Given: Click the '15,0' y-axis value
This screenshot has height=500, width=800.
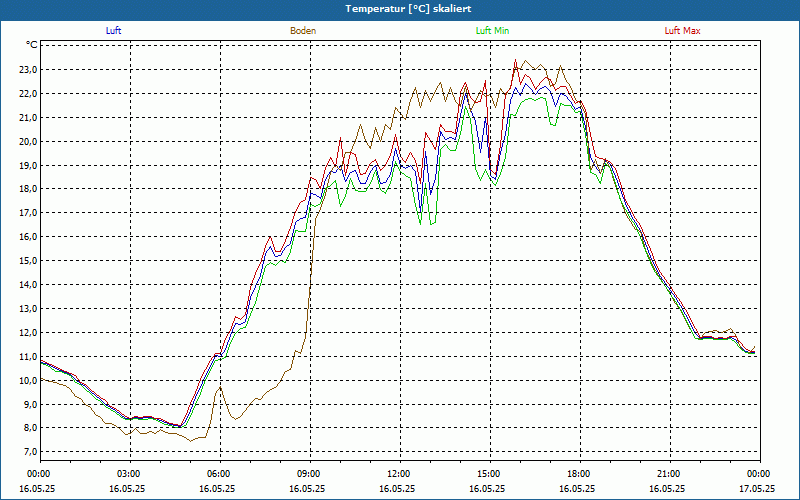Looking at the screenshot, I should (x=28, y=261).
